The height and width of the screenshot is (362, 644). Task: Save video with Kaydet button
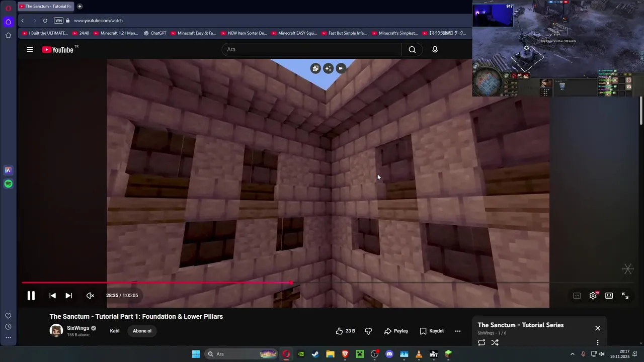[432, 331]
